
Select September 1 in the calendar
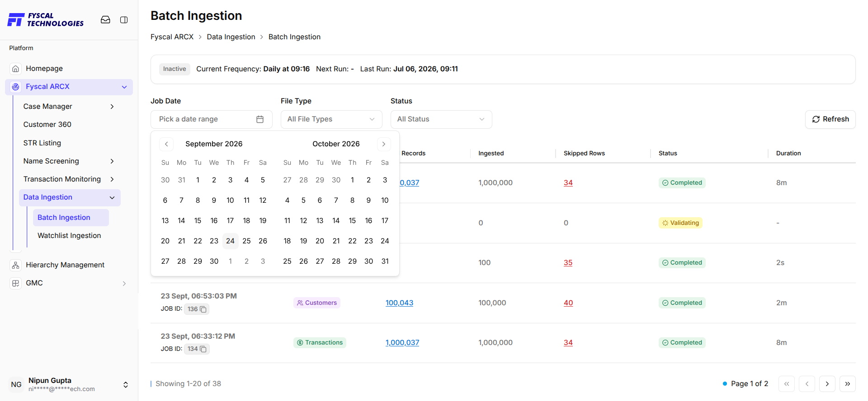tap(198, 180)
